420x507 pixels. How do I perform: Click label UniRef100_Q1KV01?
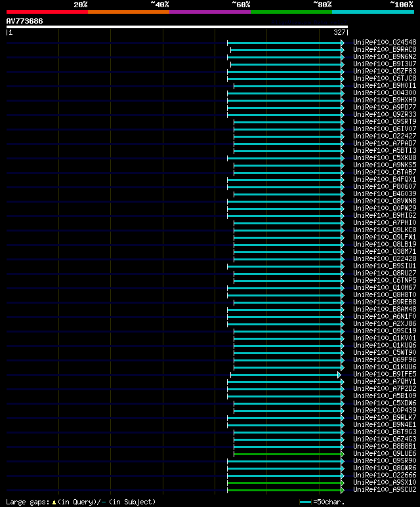pyautogui.click(x=385, y=338)
